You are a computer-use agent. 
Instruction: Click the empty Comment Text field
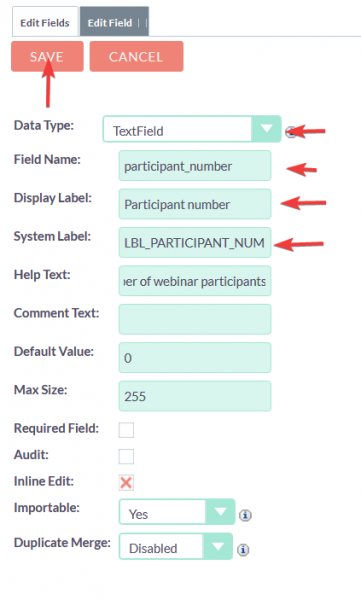(195, 319)
